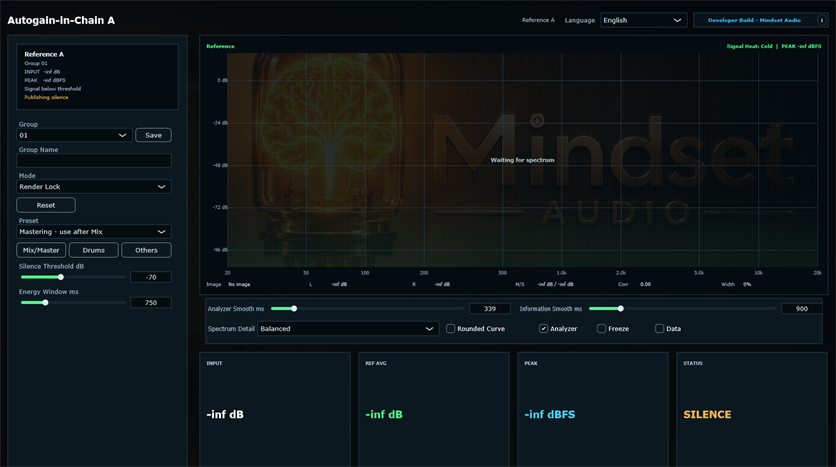The image size is (836, 467).
Task: Click the Group Name input field
Action: coord(94,160)
